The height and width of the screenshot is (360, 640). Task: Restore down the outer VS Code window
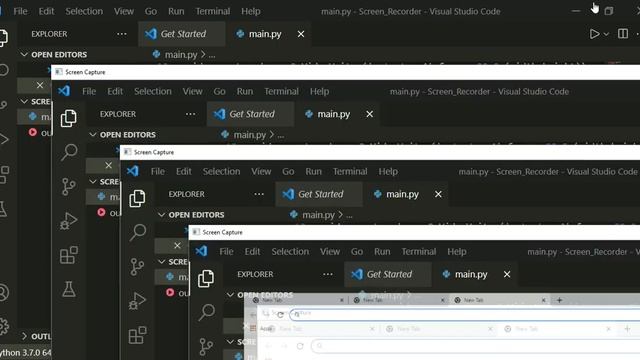[x=609, y=11]
